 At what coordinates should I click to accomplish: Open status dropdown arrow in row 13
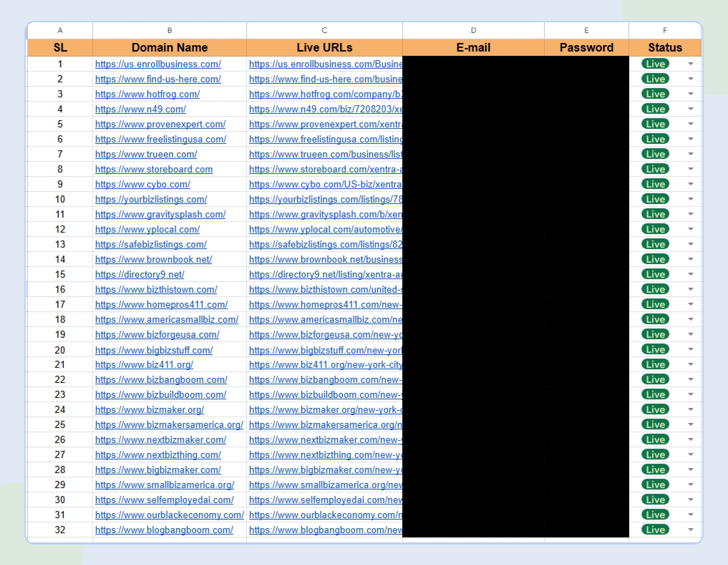tap(691, 244)
